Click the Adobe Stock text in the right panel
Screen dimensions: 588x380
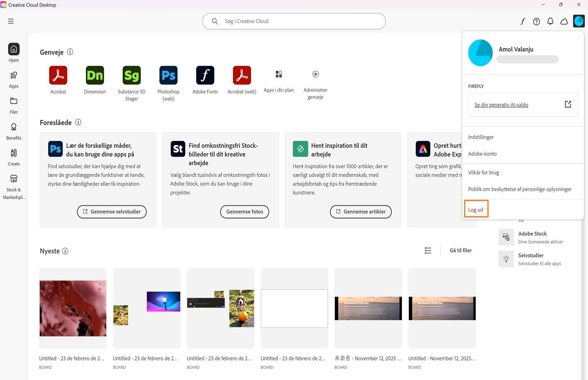coord(533,234)
